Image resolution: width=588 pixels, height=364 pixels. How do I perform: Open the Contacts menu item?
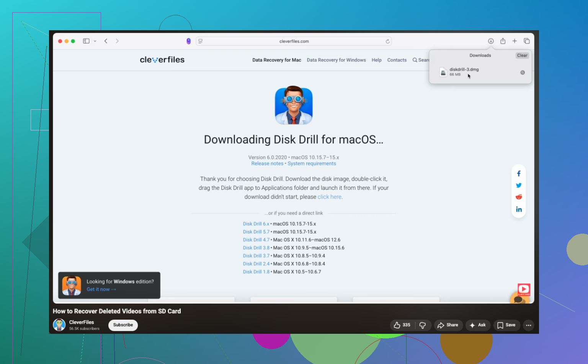[x=397, y=60]
